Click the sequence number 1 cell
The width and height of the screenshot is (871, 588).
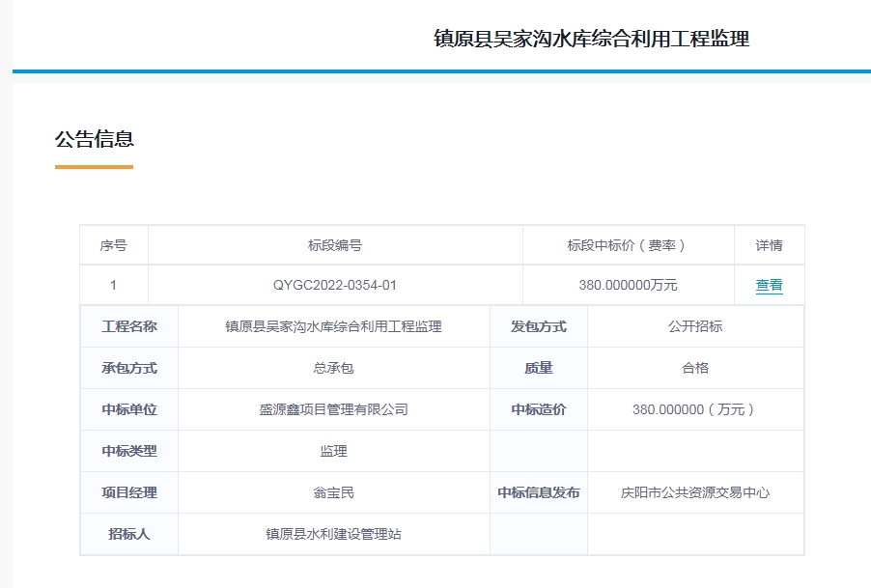pyautogui.click(x=113, y=286)
